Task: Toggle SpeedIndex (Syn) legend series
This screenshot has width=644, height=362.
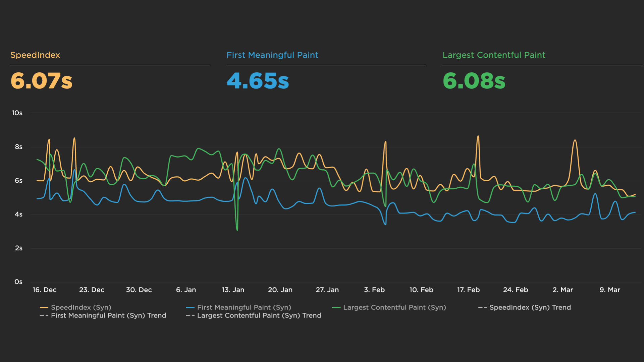Action: tap(81, 307)
